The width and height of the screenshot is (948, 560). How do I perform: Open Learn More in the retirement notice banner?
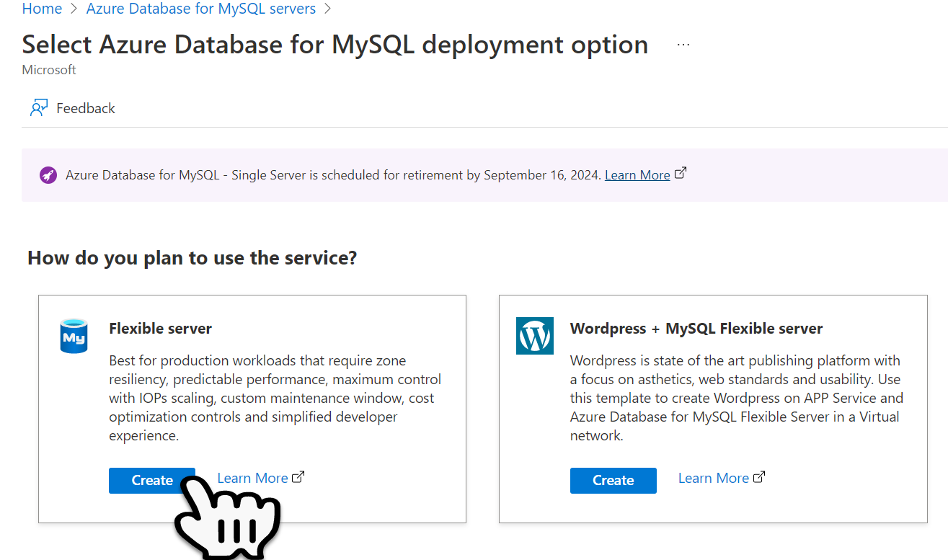[637, 174]
